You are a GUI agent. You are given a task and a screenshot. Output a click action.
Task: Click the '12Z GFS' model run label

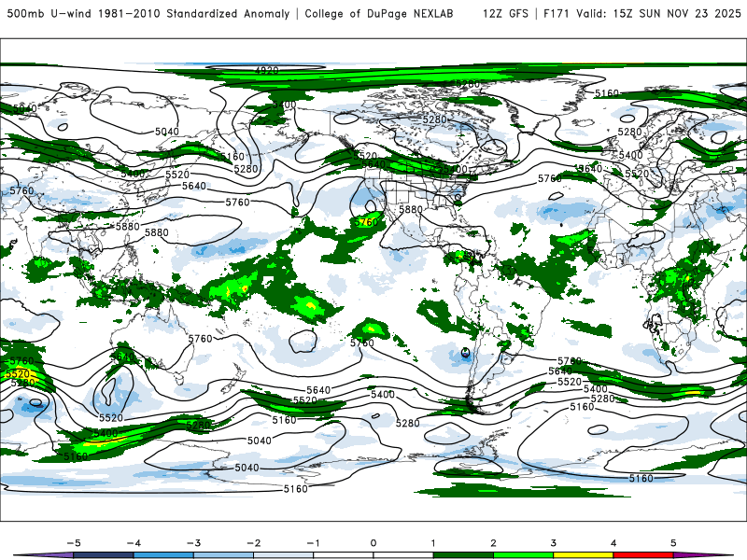(x=505, y=13)
